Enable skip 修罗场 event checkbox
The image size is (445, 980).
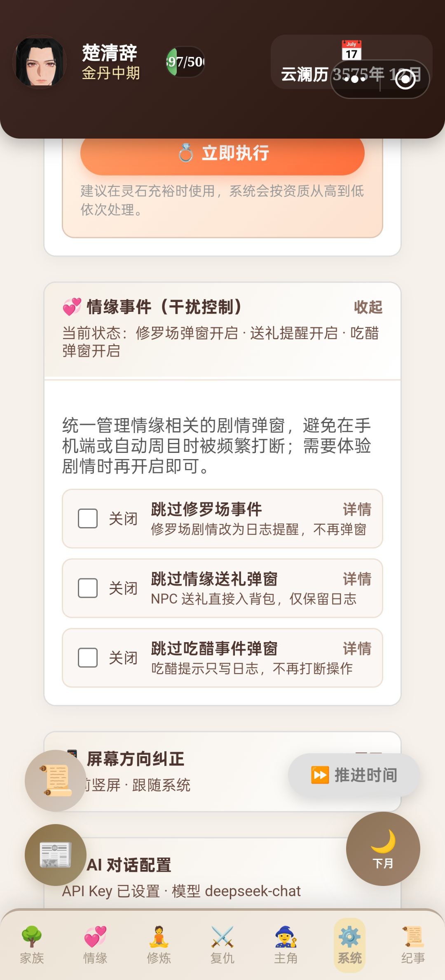(x=88, y=518)
